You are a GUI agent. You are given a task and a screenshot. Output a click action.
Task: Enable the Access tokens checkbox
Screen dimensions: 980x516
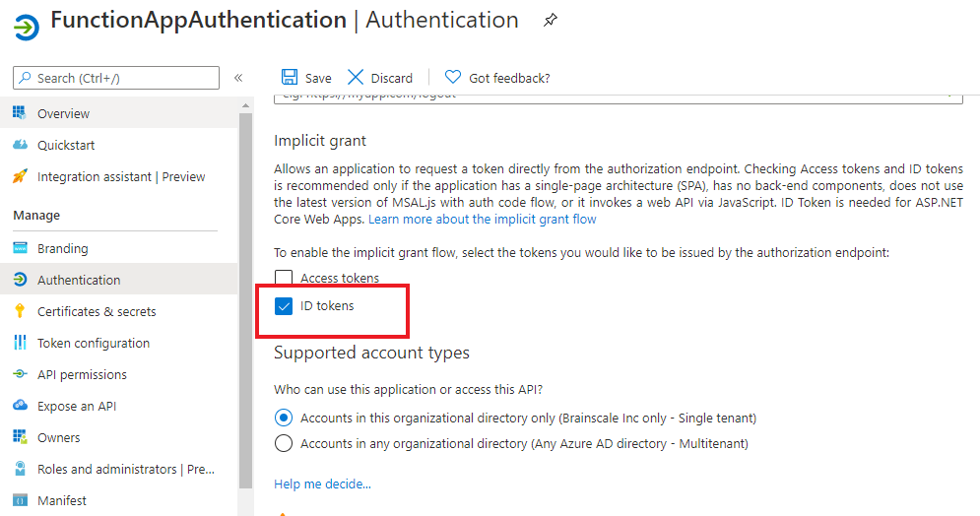pos(284,278)
